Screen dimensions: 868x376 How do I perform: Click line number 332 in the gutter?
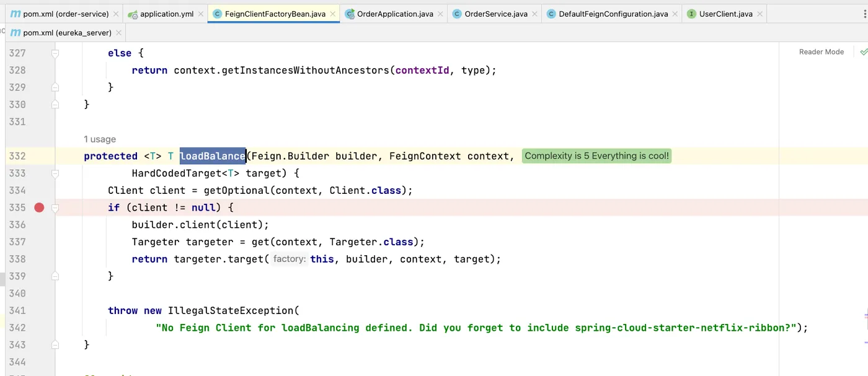coord(17,156)
